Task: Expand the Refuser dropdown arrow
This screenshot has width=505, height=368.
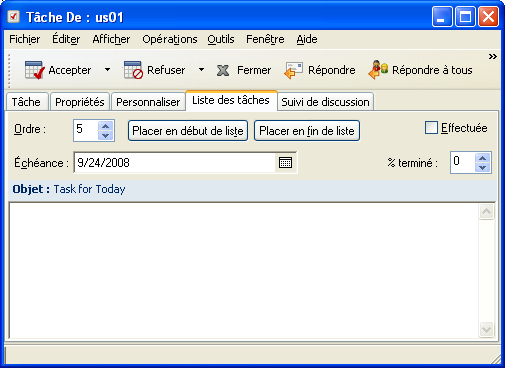Action: coord(201,70)
